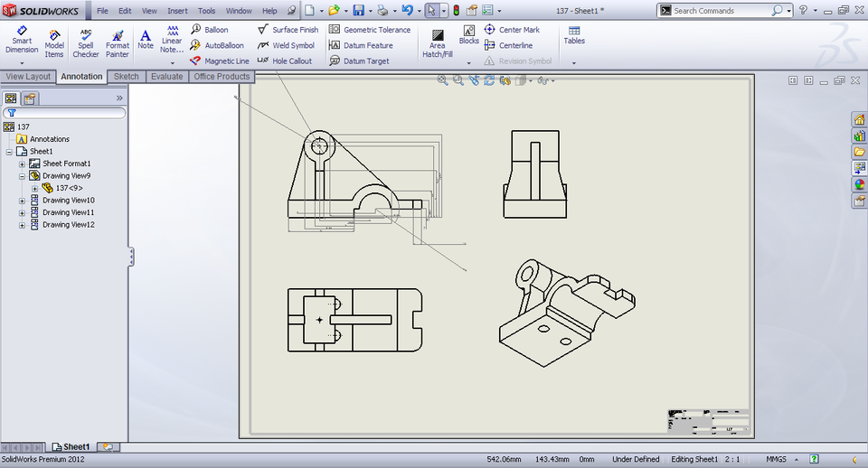Pick the Format Painter tool

pos(118,42)
